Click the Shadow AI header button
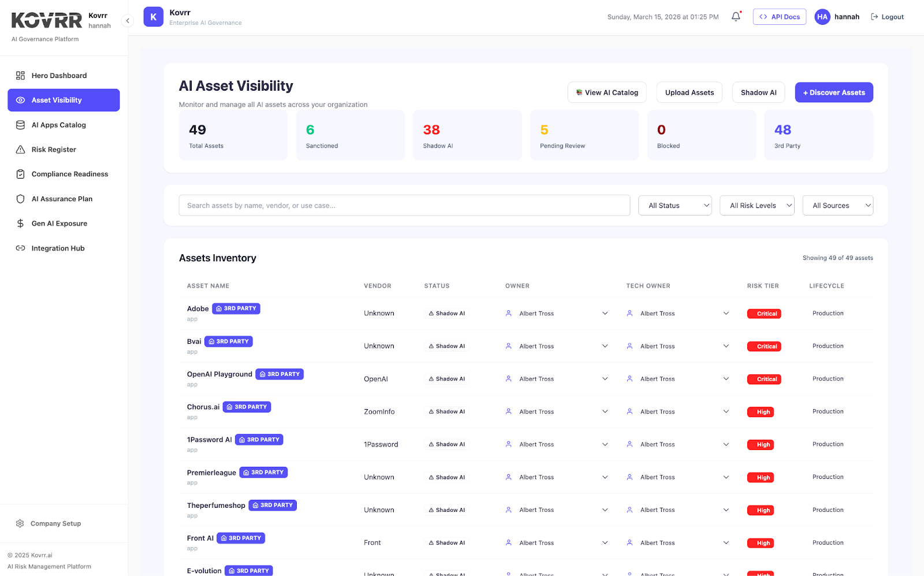 pyautogui.click(x=758, y=92)
